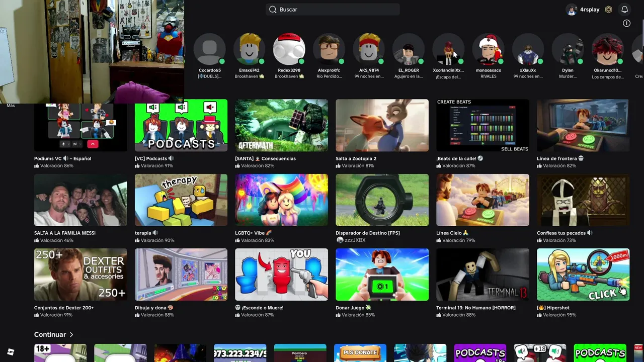
Task: Open Línea Cielo game thumbnail
Action: 482,200
